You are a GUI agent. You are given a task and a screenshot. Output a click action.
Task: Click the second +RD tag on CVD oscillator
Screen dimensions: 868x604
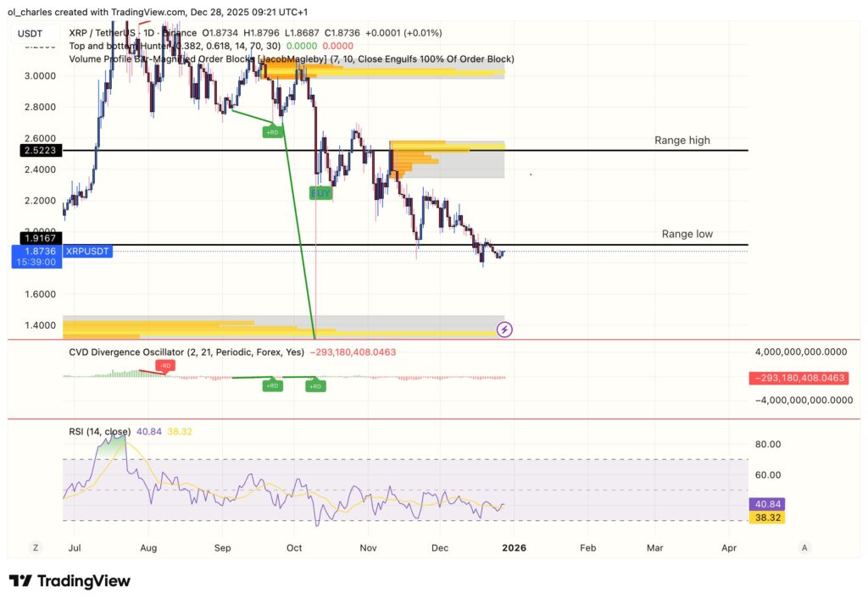[x=314, y=385]
